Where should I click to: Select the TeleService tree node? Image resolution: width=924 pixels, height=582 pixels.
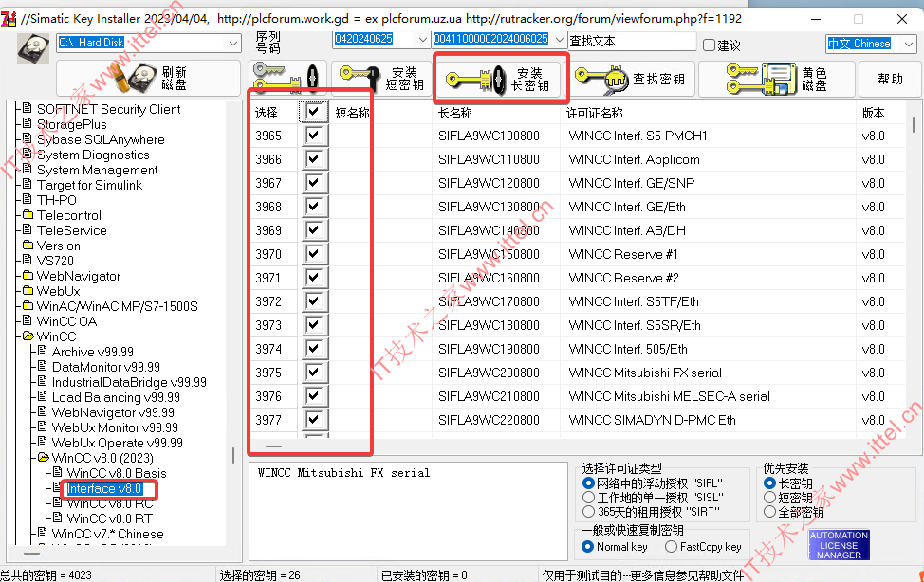pyautogui.click(x=72, y=230)
